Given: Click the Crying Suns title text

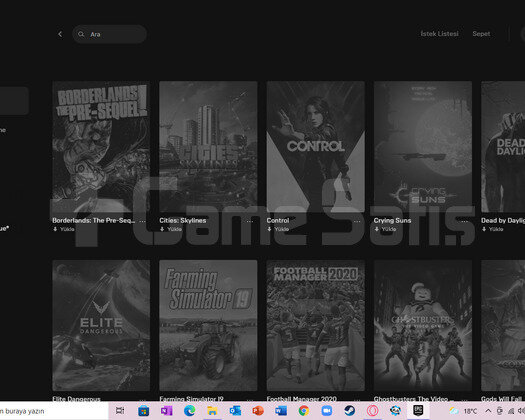Looking at the screenshot, I should (392, 220).
